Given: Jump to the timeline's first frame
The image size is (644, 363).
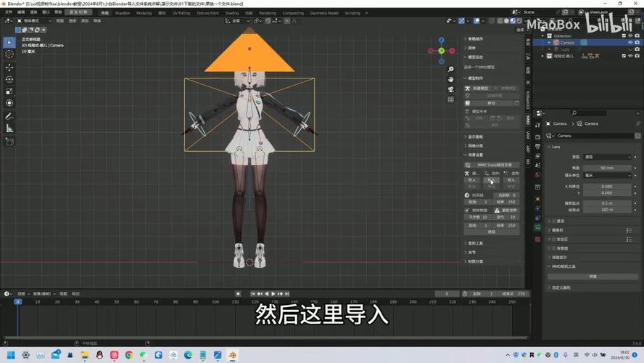Looking at the screenshot, I should pyautogui.click(x=253, y=293).
